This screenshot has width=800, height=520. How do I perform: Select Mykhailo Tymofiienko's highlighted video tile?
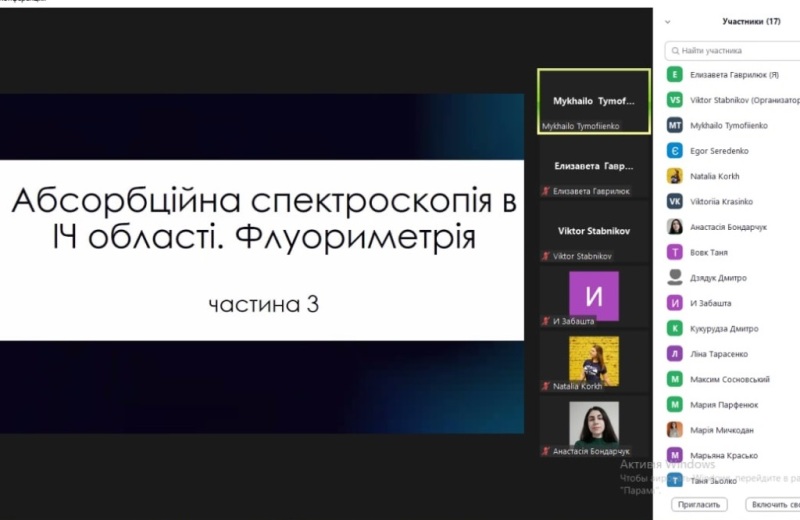pos(594,102)
